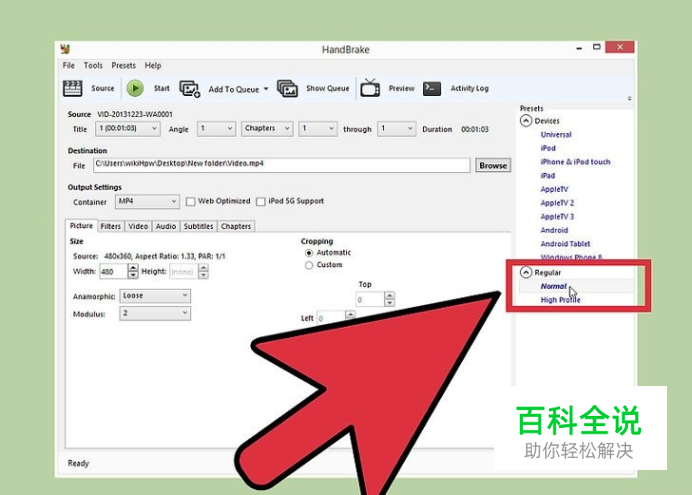Click the HandBrake pineapple logo icon
This screenshot has width=692, height=495.
coord(66,49)
